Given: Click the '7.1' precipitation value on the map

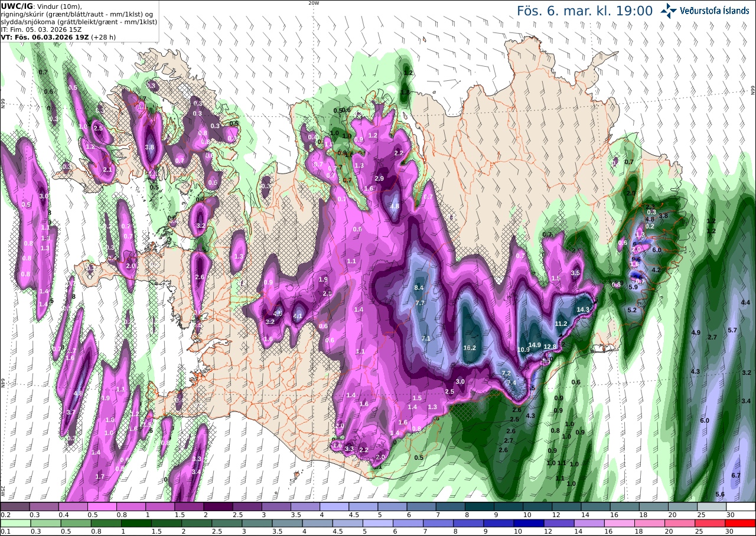Looking at the screenshot, I should [x=426, y=338].
